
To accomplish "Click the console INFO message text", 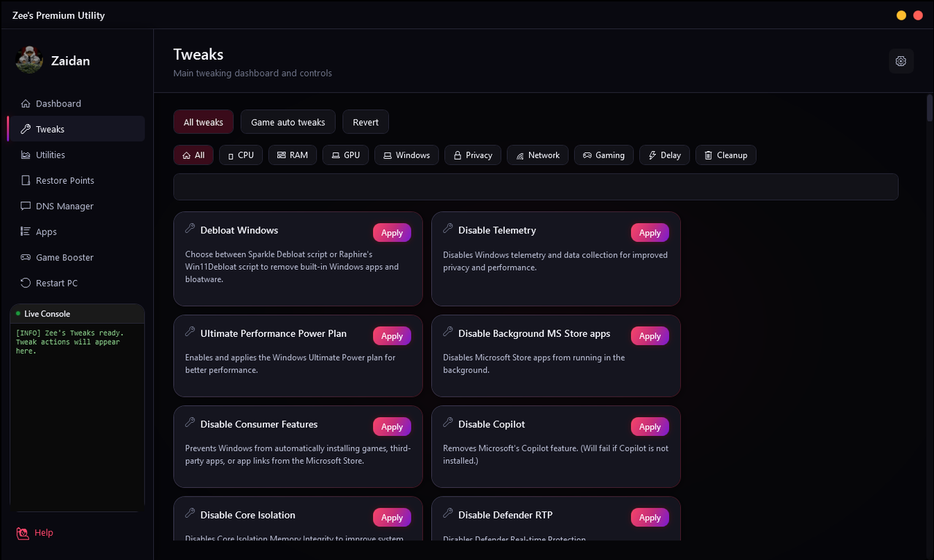I will click(70, 342).
